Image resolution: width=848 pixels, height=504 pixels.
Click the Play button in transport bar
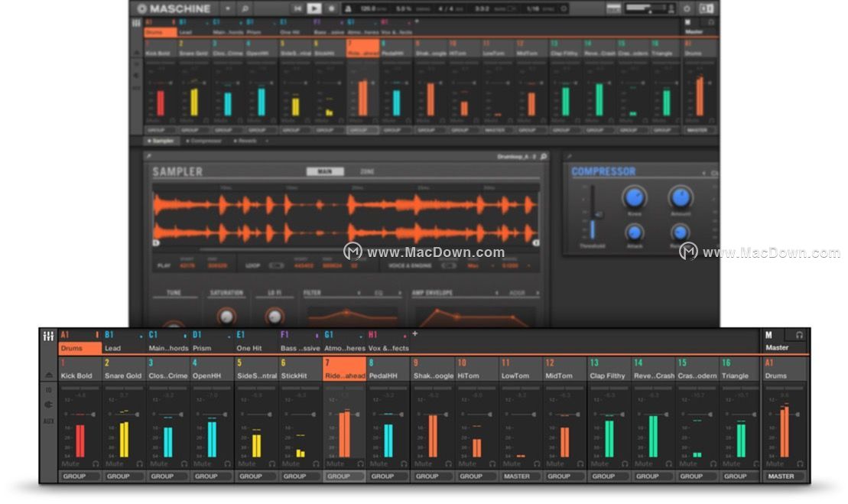pos(314,8)
